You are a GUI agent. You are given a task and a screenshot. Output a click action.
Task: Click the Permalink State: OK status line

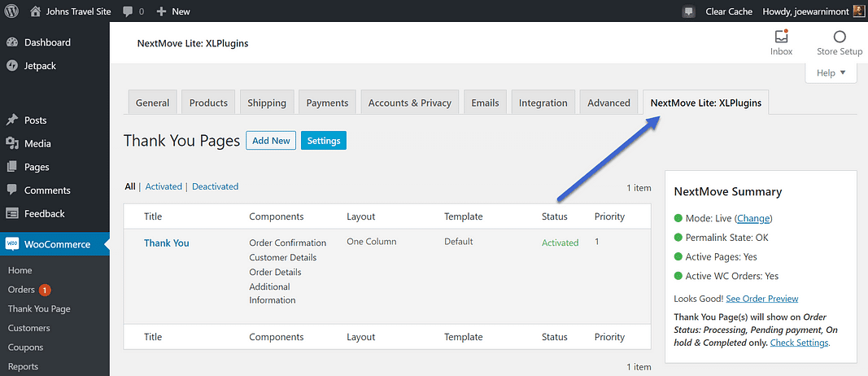(x=722, y=238)
